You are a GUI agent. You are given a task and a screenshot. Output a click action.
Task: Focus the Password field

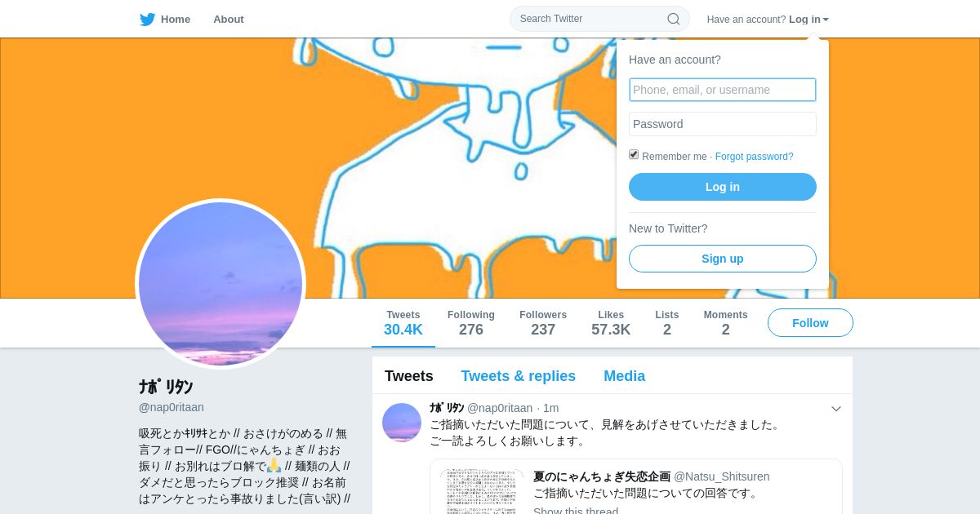click(x=723, y=124)
